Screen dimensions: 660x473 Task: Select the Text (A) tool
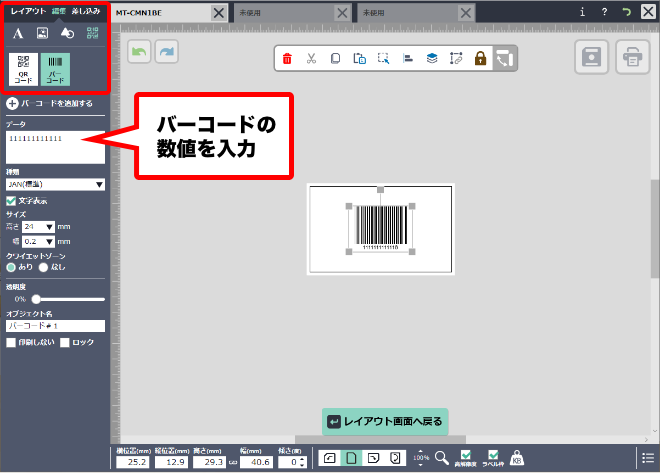[18, 33]
